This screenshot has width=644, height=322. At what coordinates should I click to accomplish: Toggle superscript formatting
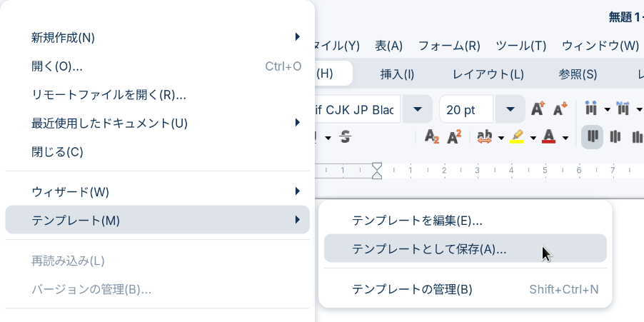click(454, 137)
